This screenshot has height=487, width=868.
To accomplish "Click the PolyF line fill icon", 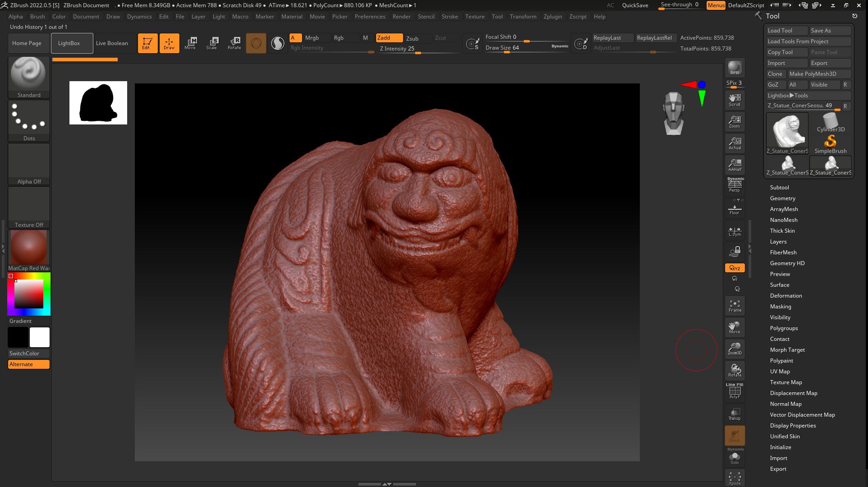I will 735,391.
